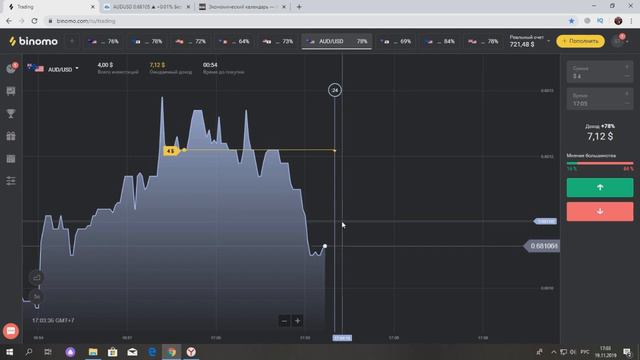This screenshot has width=640, height=360.
Task: Select the 4$ open trade marker
Action: tap(171, 151)
